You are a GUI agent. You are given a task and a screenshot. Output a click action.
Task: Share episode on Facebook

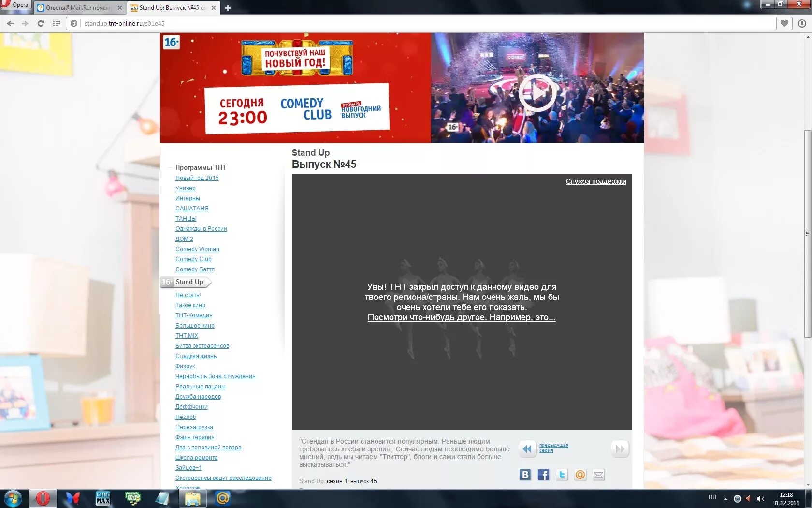(543, 475)
